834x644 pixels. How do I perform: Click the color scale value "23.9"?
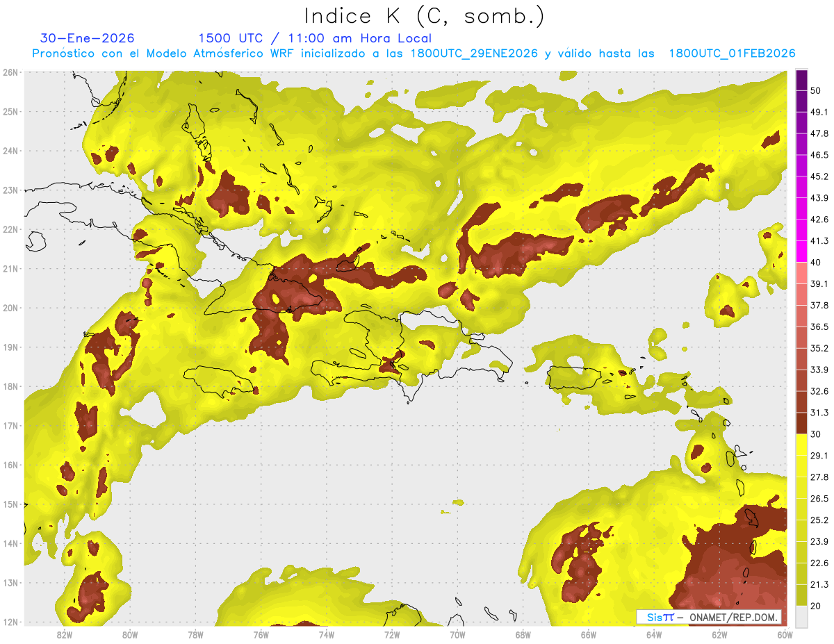pos(819,541)
